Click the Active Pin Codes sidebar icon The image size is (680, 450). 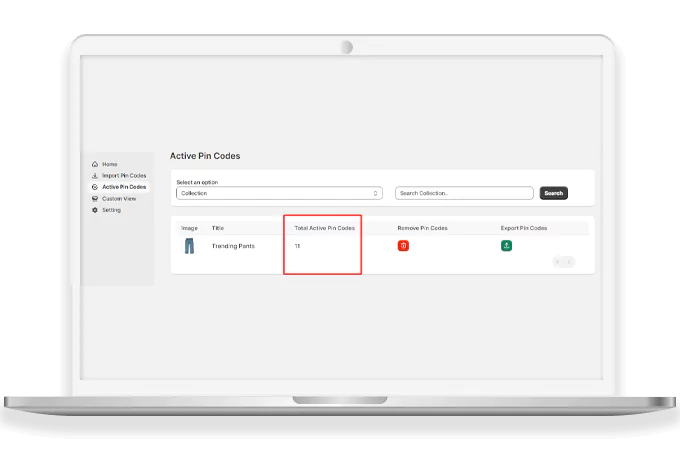pyautogui.click(x=95, y=187)
